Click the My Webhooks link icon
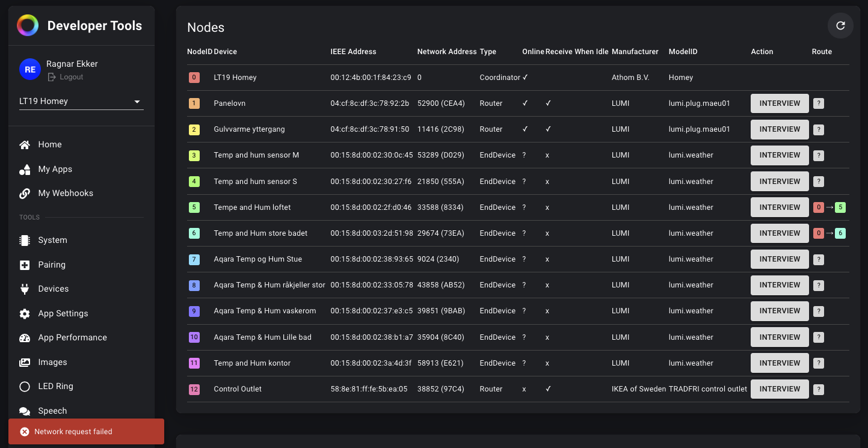The height and width of the screenshot is (448, 868). (25, 193)
